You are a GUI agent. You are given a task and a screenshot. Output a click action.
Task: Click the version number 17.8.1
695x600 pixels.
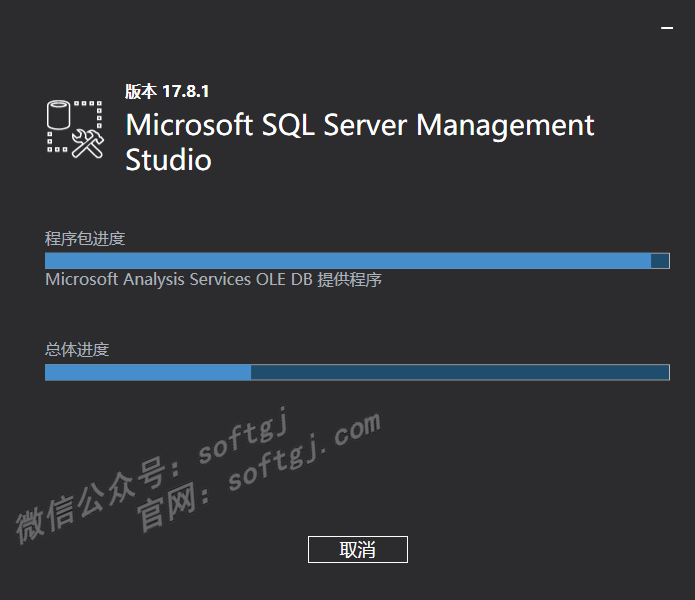pyautogui.click(x=185, y=92)
